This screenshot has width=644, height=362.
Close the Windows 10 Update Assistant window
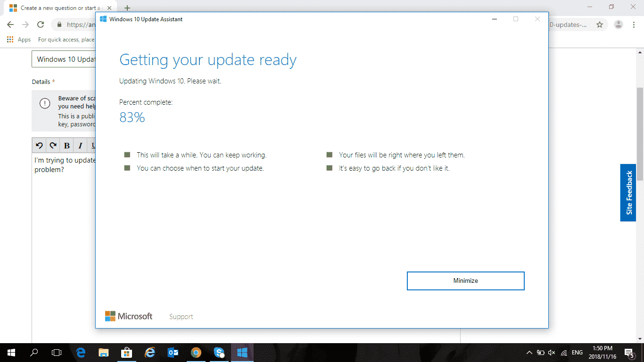pos(537,19)
